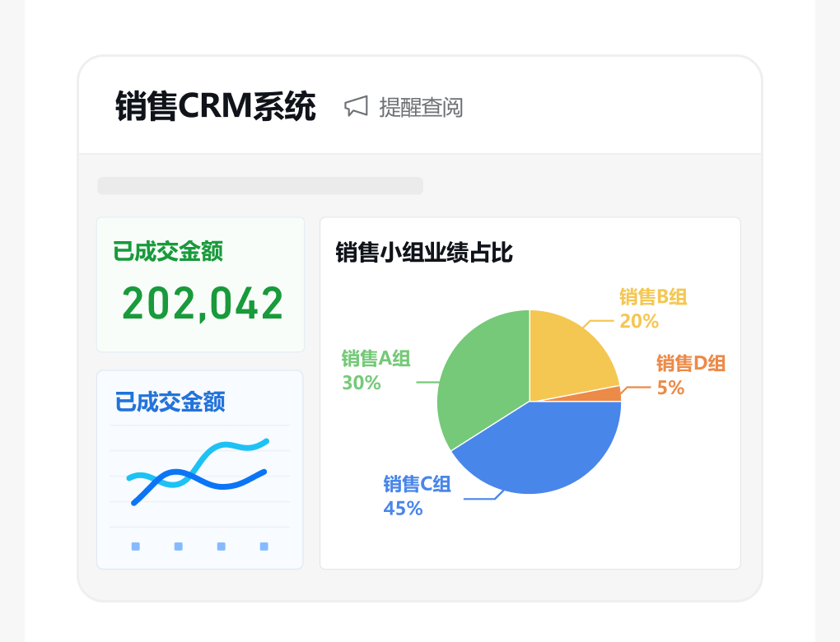The image size is (840, 642).
Task: Select the blue 已成交金额 chart title
Action: (x=170, y=402)
